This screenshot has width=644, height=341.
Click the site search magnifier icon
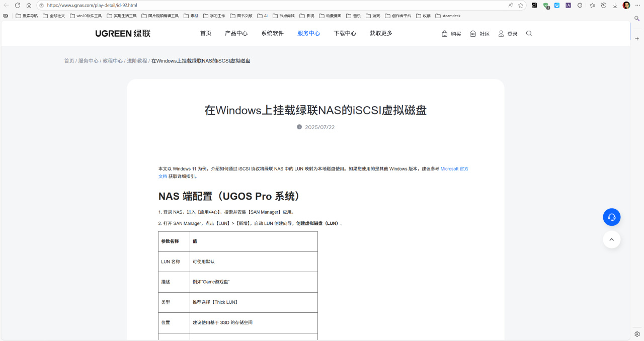529,34
